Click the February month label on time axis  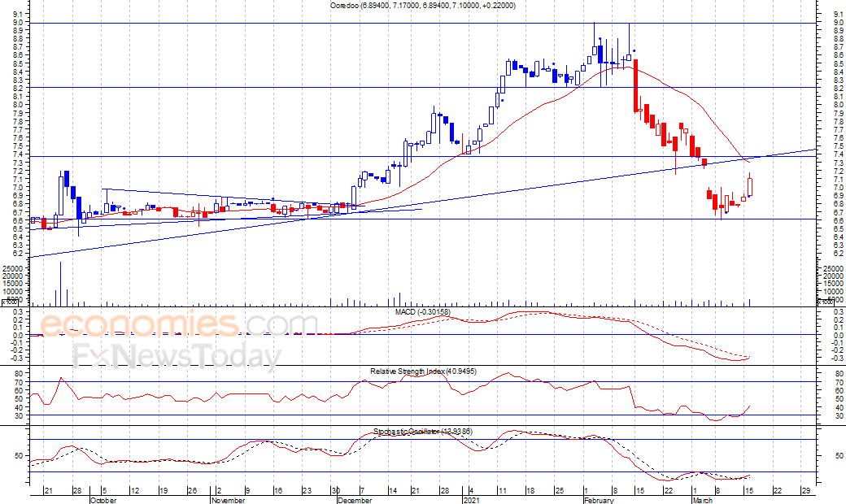coord(599,500)
